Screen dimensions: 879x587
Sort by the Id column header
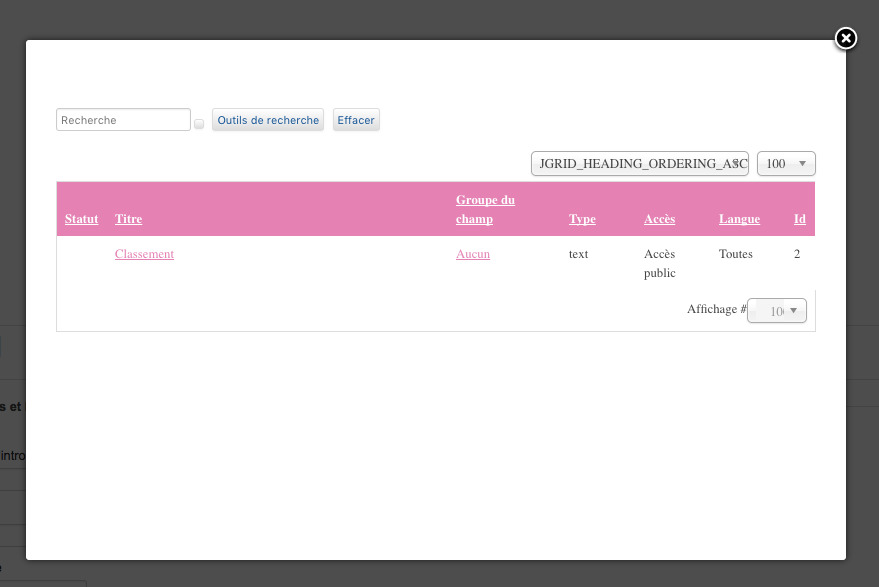click(799, 219)
